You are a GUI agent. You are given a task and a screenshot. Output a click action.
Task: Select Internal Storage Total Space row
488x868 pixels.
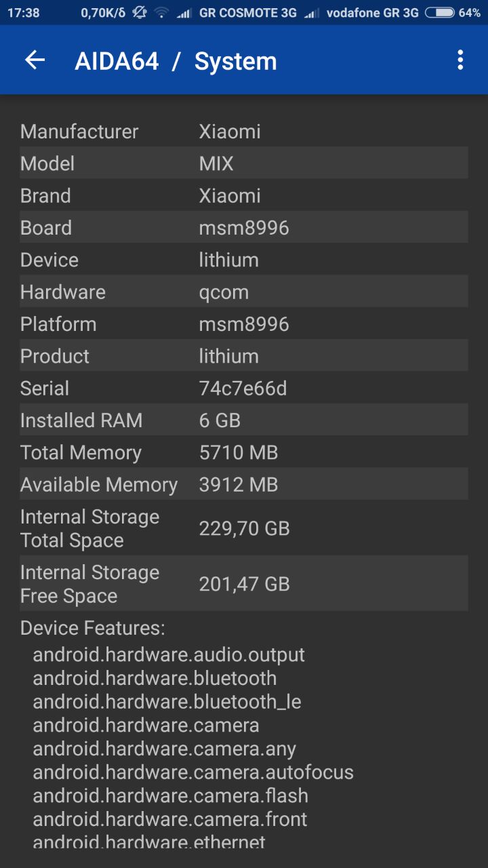coord(243,528)
